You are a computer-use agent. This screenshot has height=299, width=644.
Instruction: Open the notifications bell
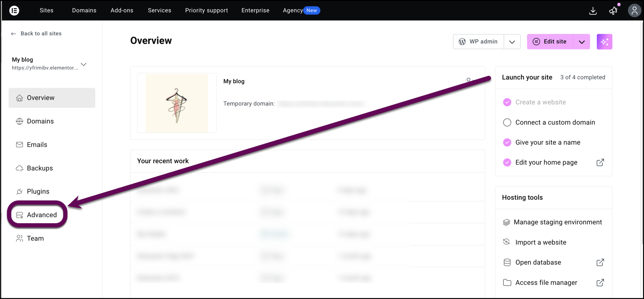click(613, 11)
